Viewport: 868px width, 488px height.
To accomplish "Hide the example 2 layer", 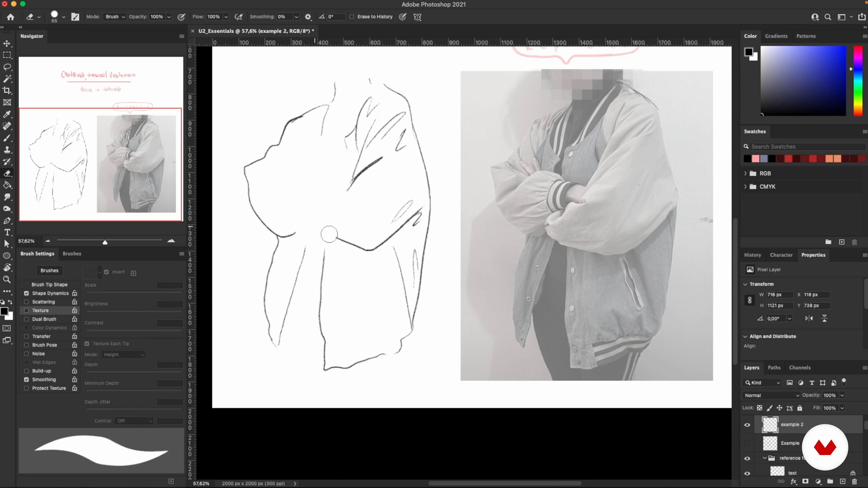I will pos(747,425).
